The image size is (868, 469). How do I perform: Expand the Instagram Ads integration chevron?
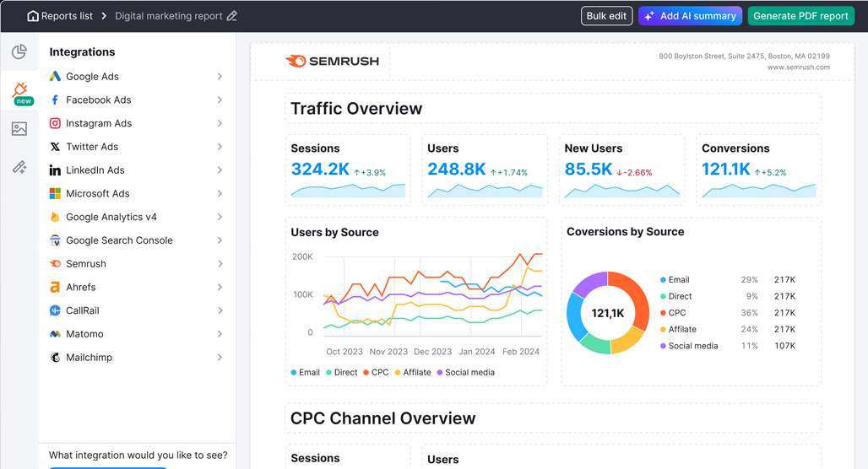click(220, 123)
